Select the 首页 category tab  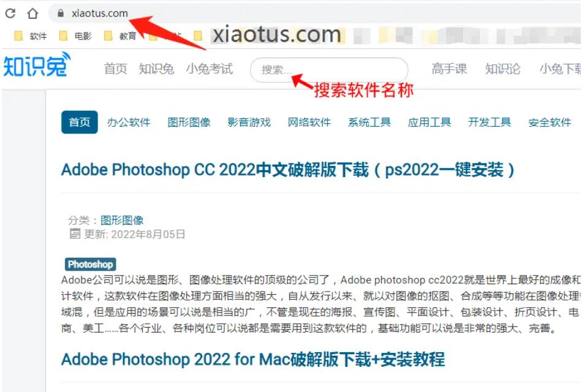point(80,122)
